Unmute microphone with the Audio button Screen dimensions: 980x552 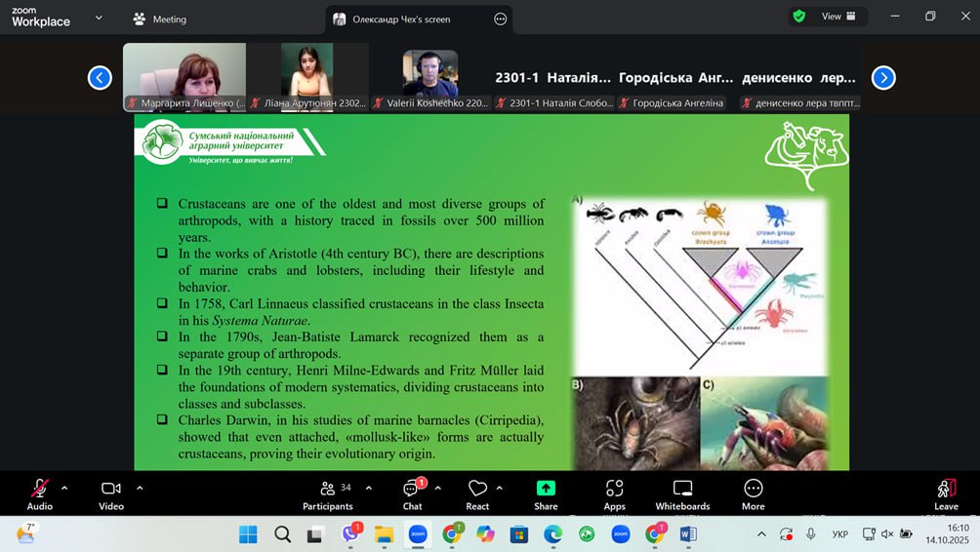click(40, 493)
